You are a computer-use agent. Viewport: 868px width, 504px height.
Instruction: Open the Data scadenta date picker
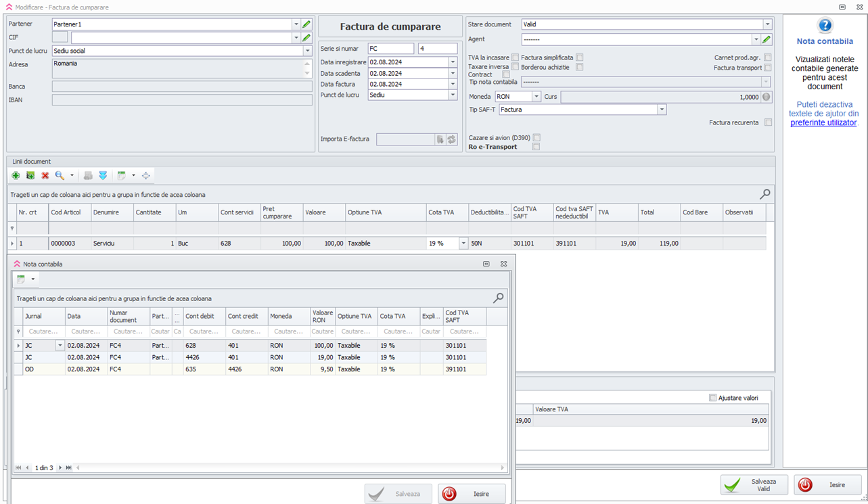[x=453, y=73]
